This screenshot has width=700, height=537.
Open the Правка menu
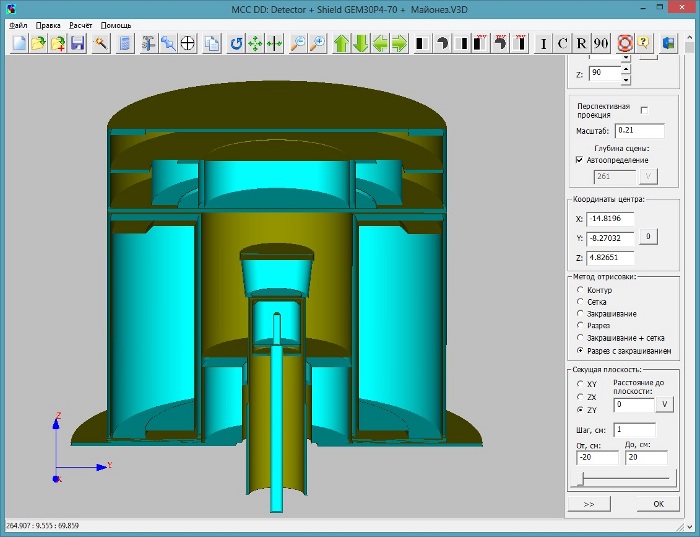[x=48, y=25]
